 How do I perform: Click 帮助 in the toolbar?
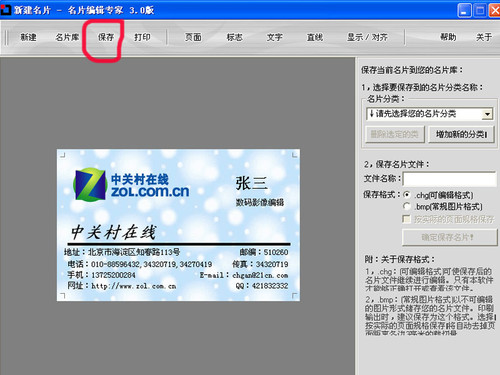click(x=448, y=37)
